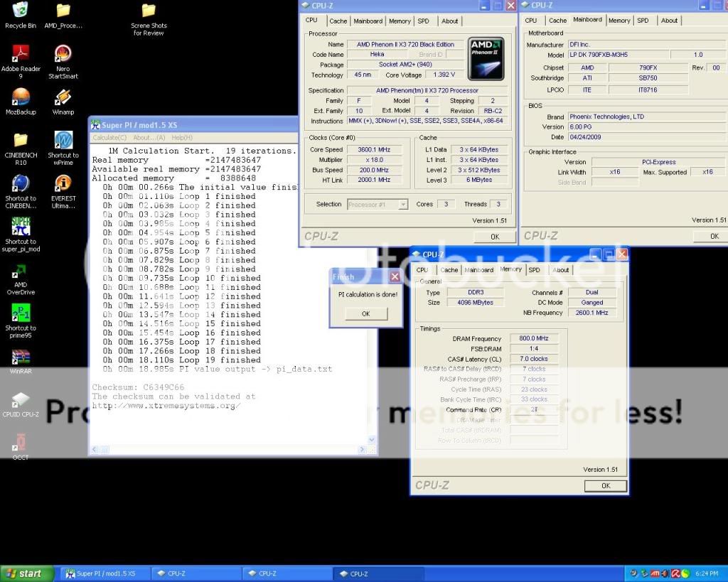728x582 pixels.
Task: Click Super PI vertical scrollbar down arrow
Action: click(372, 439)
